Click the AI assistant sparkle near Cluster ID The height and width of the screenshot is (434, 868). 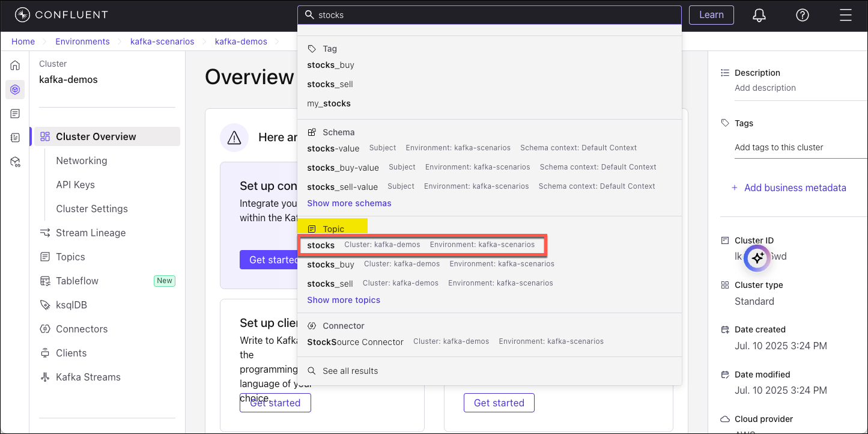757,257
